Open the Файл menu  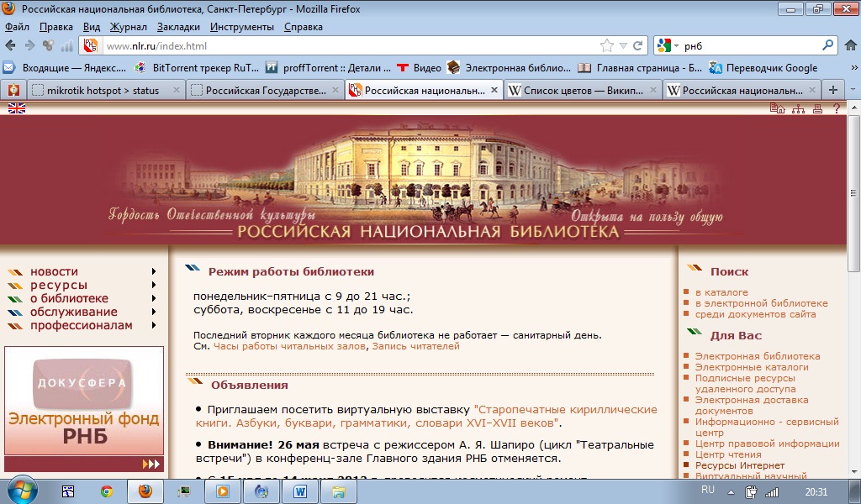coord(17,27)
